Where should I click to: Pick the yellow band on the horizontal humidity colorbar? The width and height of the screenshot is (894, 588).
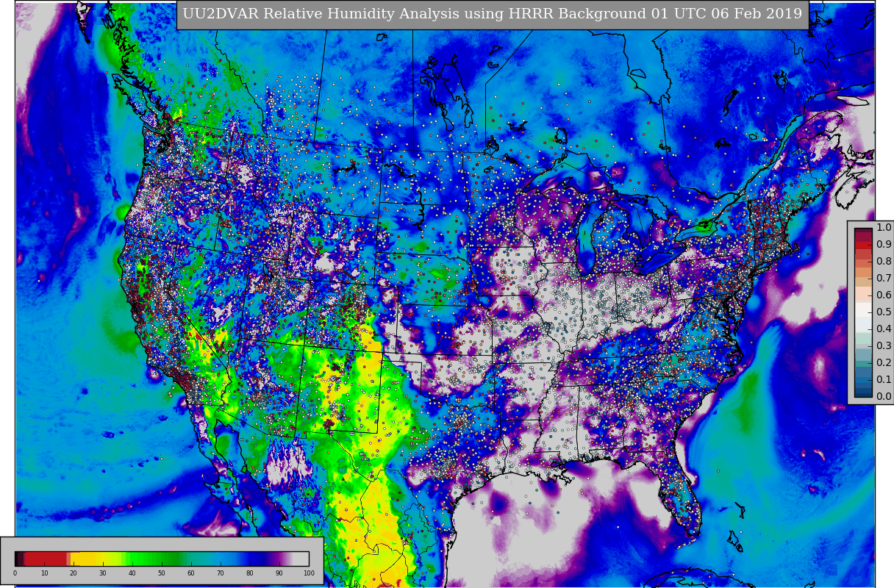pyautogui.click(x=88, y=559)
